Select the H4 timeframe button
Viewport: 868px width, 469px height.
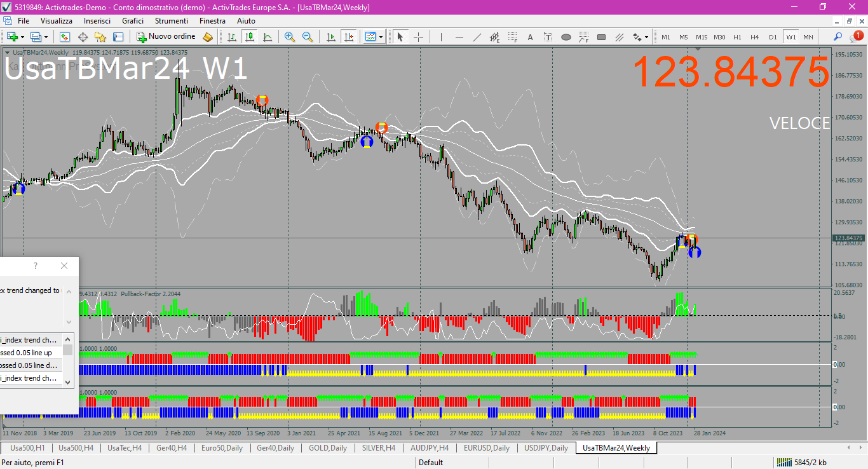755,37
